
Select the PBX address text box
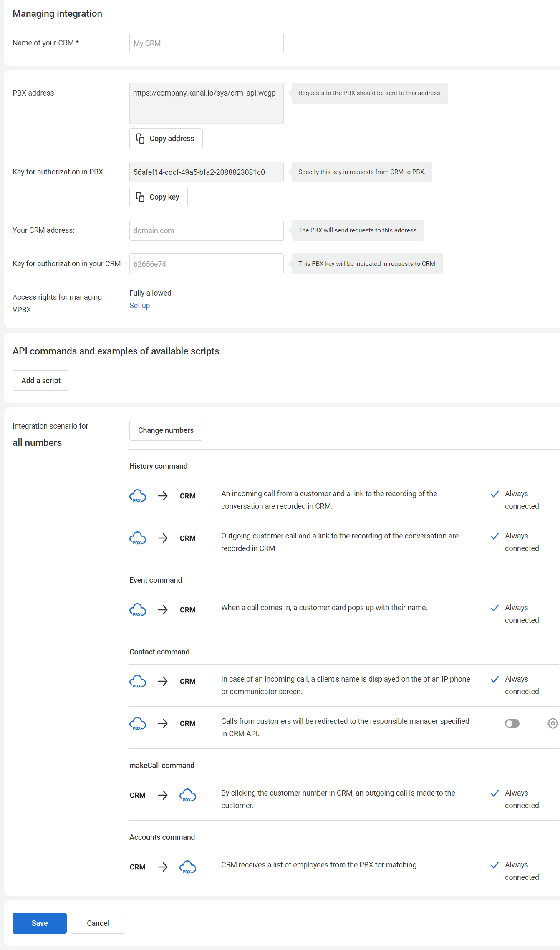207,103
